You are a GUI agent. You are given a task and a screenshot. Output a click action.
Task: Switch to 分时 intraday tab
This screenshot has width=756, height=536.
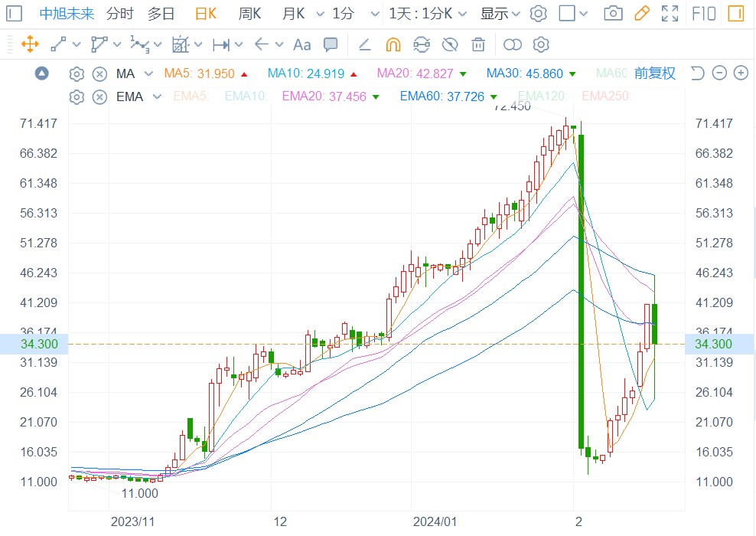coord(119,14)
